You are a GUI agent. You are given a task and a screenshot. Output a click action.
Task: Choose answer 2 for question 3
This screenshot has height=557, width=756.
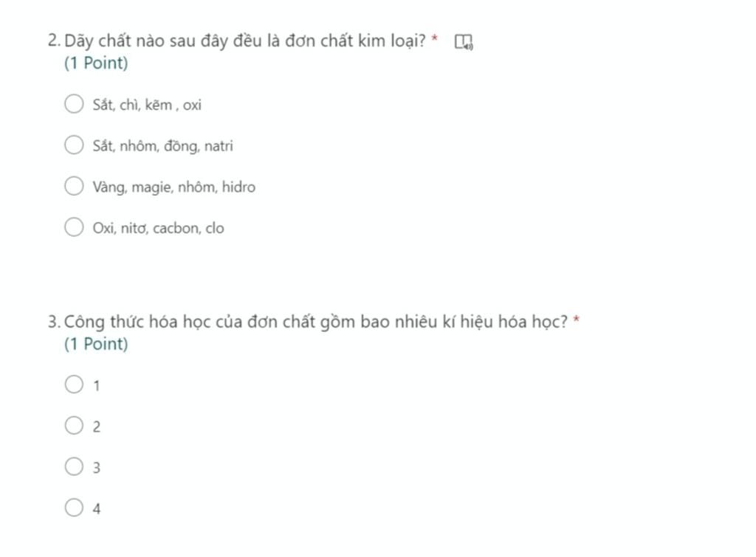(x=74, y=426)
